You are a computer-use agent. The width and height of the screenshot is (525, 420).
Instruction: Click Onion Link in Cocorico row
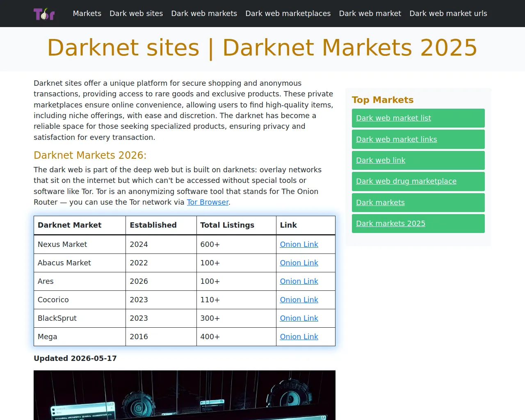299,300
